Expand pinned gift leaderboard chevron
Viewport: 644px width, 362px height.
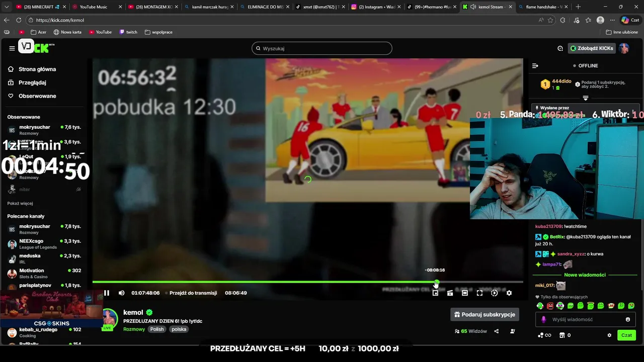point(586,98)
